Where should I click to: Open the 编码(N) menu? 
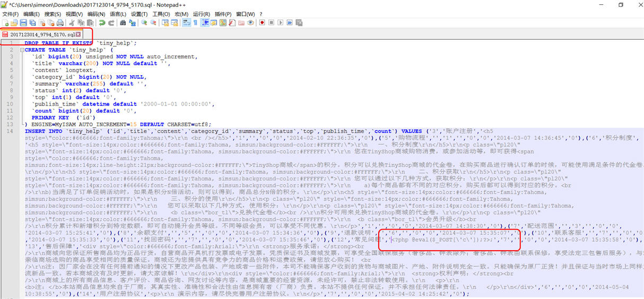point(96,14)
